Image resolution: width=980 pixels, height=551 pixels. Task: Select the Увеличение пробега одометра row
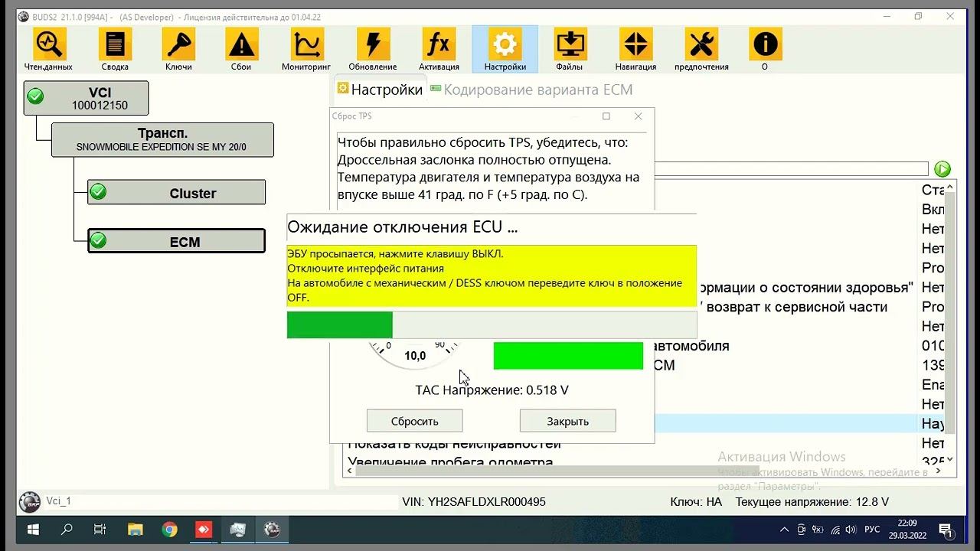[x=451, y=461]
